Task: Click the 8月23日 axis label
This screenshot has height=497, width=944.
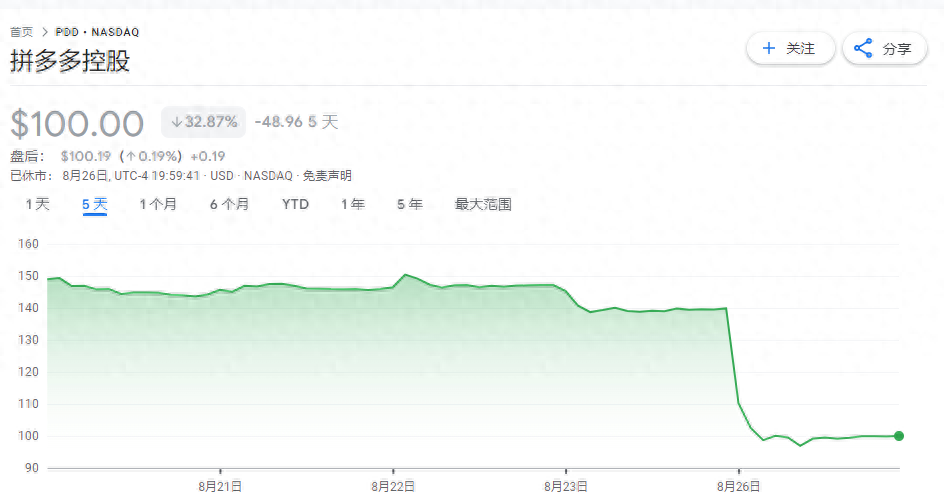Action: 565,486
